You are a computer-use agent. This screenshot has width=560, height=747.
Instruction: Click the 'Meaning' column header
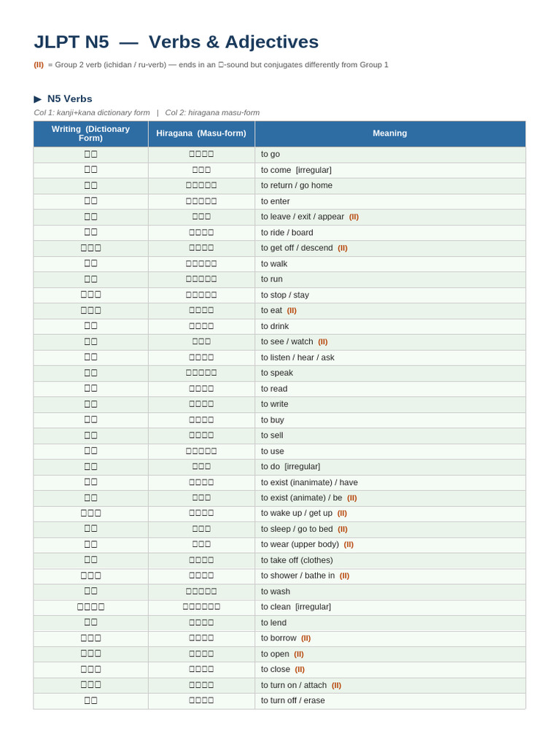pos(390,133)
